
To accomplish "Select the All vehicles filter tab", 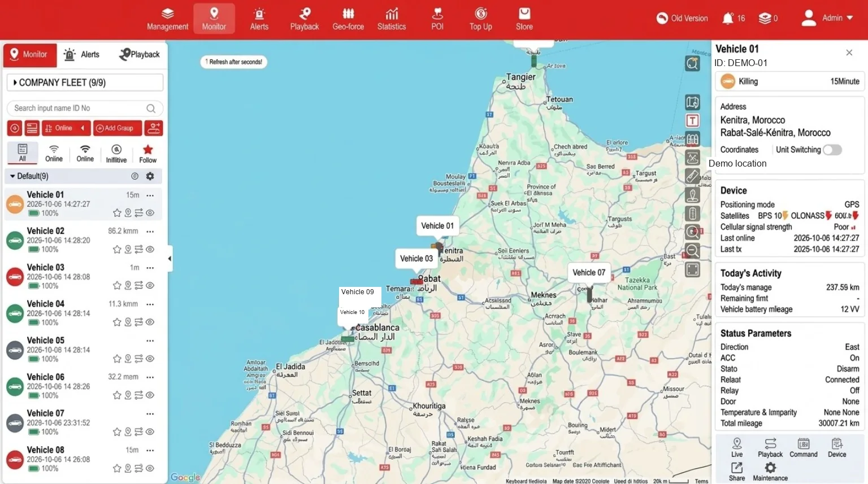I will (23, 153).
